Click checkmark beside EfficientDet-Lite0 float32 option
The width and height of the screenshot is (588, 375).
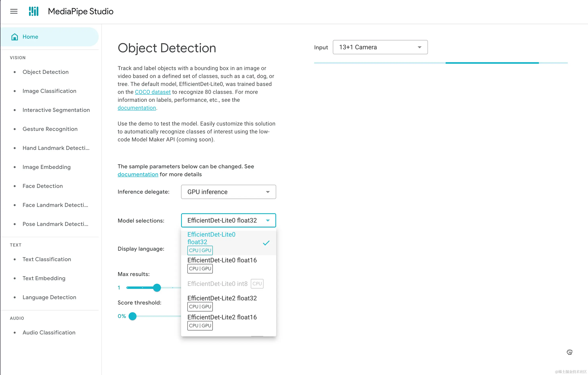click(x=266, y=243)
